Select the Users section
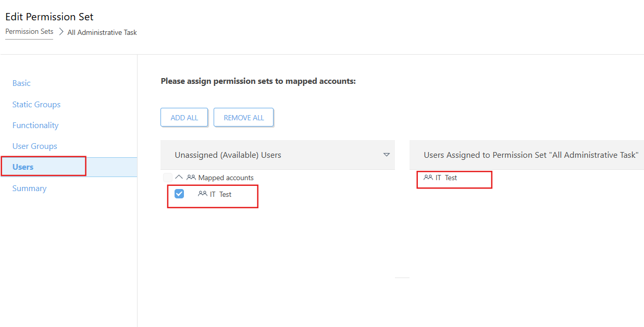The image size is (644, 327). coord(23,167)
